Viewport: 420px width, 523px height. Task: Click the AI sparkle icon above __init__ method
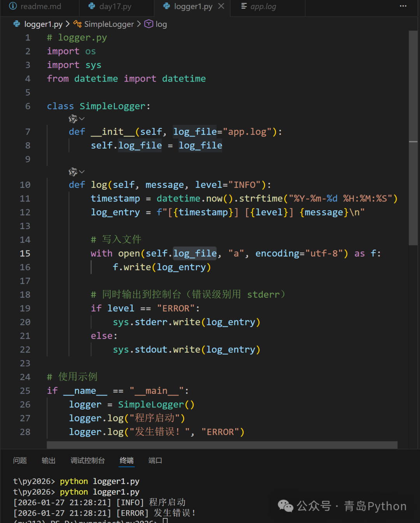click(73, 119)
